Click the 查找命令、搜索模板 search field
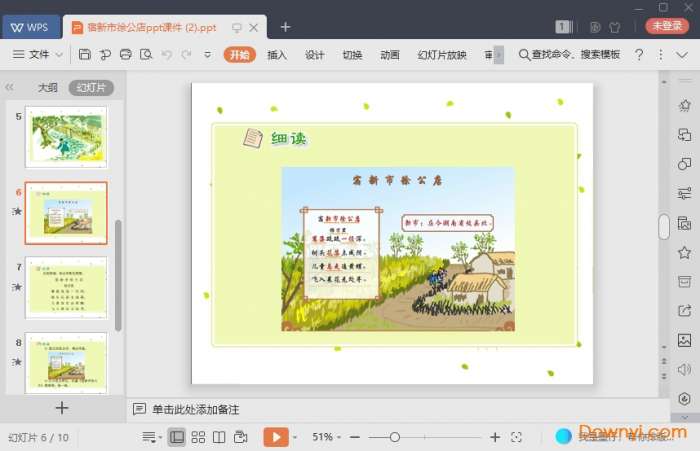This screenshot has height=451, width=700. tap(569, 55)
